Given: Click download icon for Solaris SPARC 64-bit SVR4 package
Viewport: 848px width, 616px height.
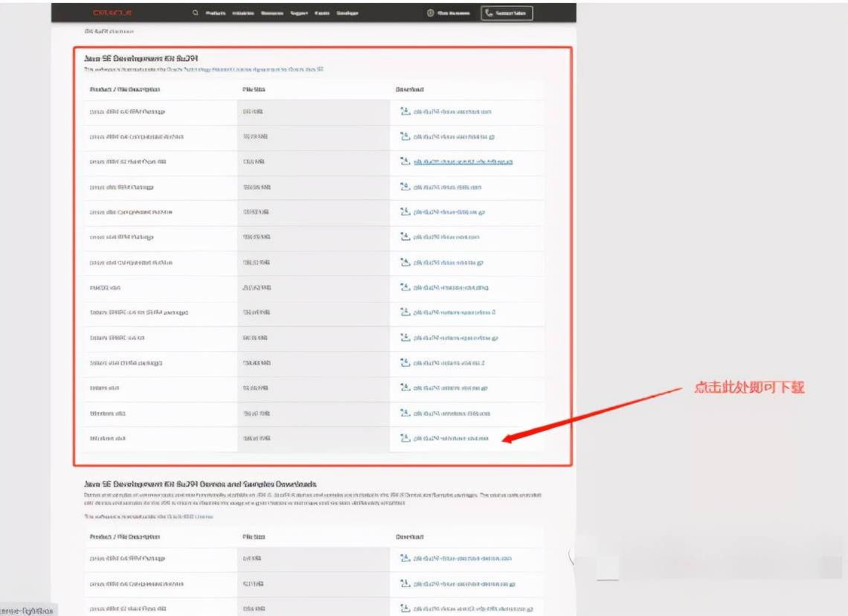Looking at the screenshot, I should coord(405,312).
